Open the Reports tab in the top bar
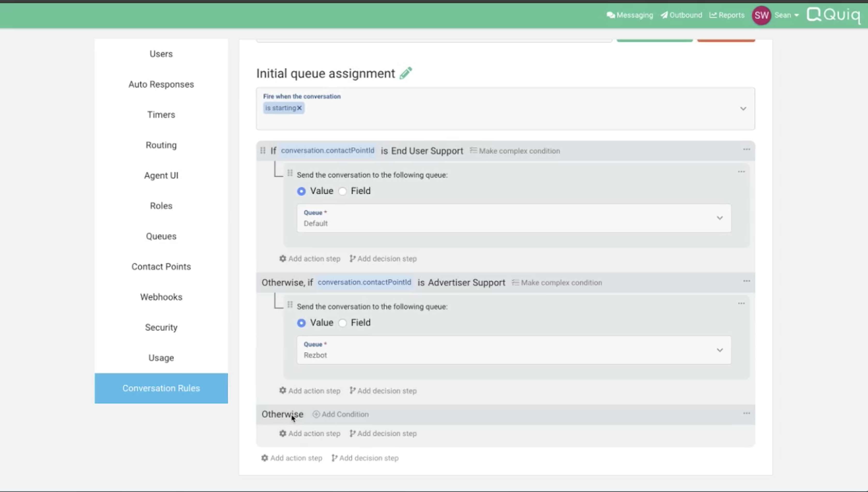This screenshot has height=492, width=868. point(727,15)
